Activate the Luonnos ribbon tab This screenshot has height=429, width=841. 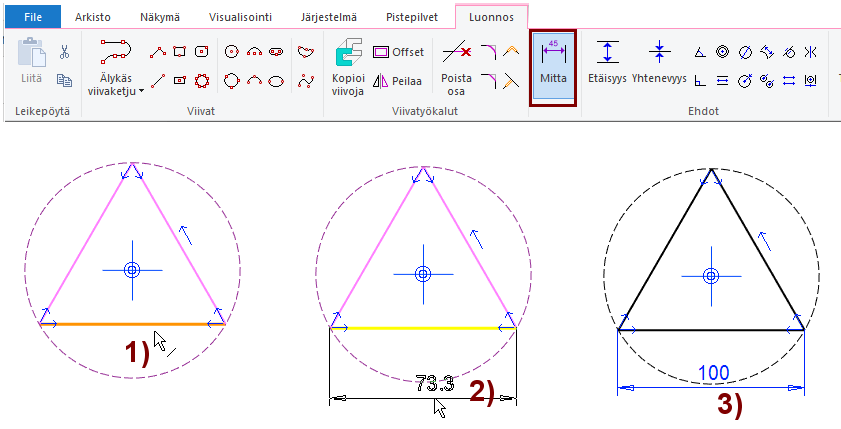point(491,17)
